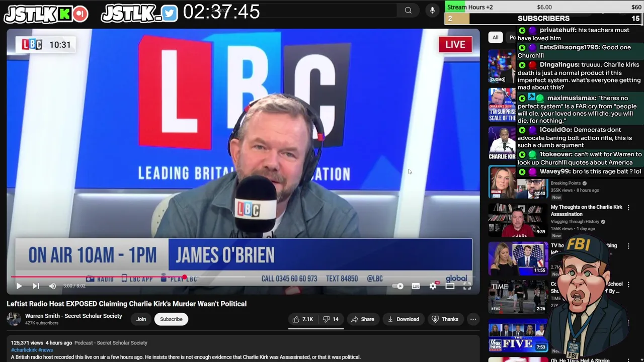This screenshot has width=644, height=362.
Task: Open My Thoughts on the Charlie Kirk Assassination
Action: point(587,210)
